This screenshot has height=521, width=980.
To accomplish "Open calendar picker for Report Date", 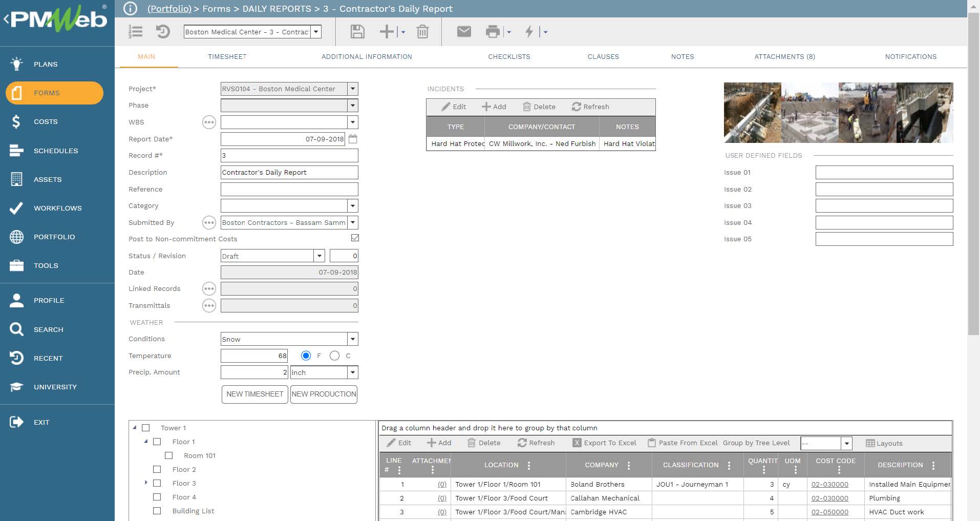I will 353,139.
